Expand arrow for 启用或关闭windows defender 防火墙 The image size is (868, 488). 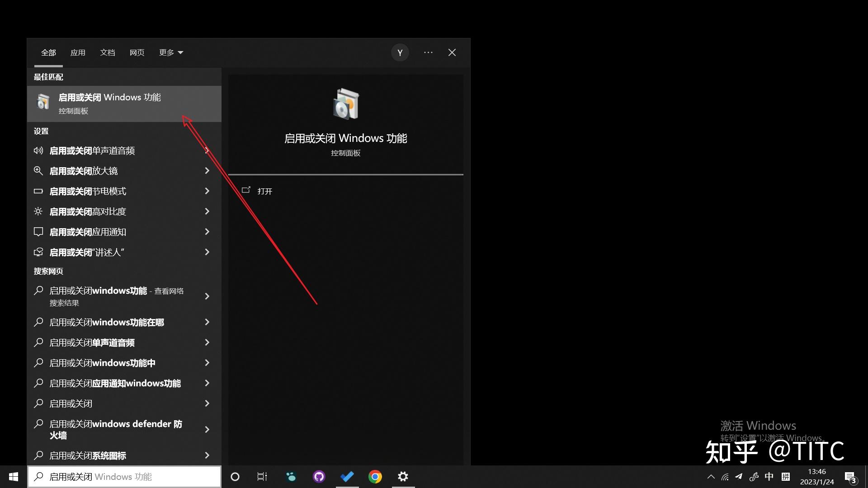pos(207,430)
